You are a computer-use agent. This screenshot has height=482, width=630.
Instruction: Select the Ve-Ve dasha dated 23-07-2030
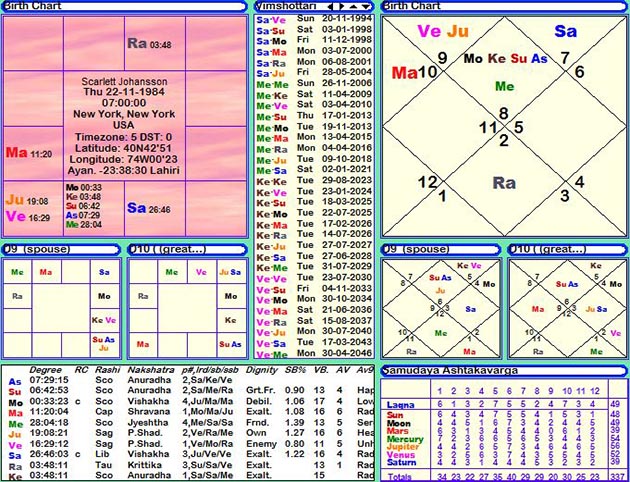coord(314,278)
